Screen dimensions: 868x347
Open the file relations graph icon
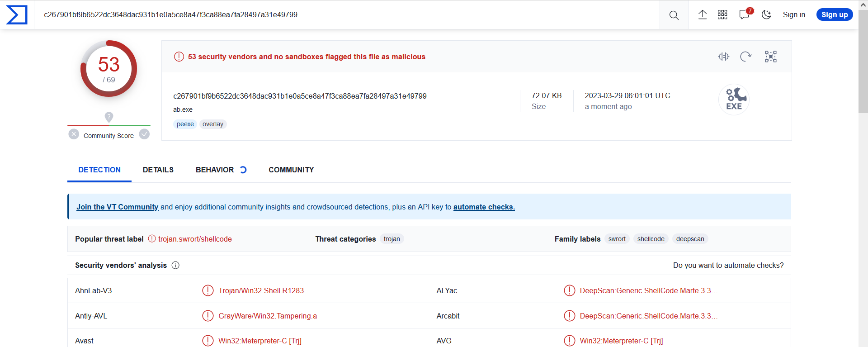click(x=770, y=57)
